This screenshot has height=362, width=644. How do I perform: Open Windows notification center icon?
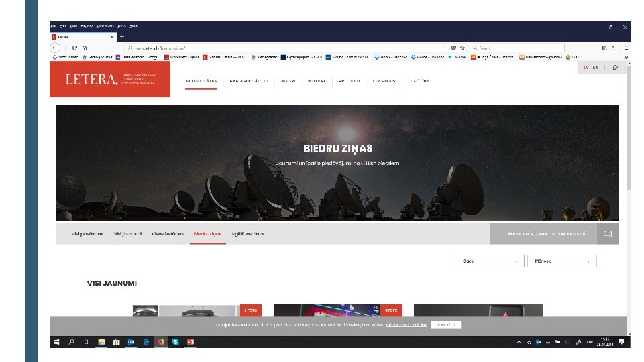click(x=621, y=341)
